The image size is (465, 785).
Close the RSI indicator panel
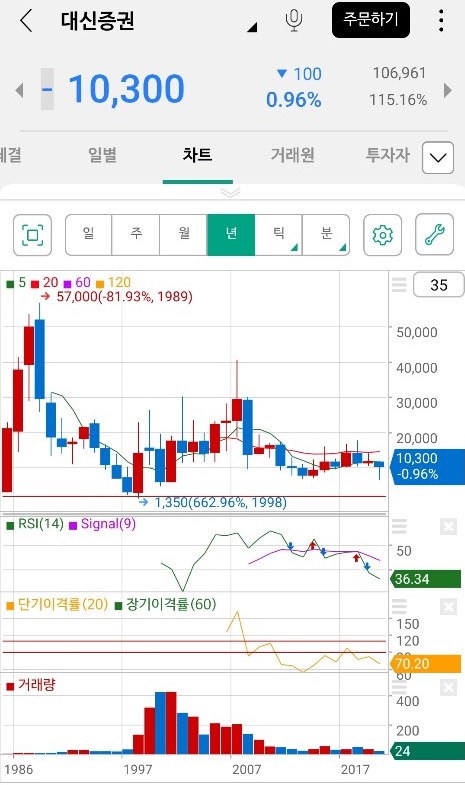point(448,527)
